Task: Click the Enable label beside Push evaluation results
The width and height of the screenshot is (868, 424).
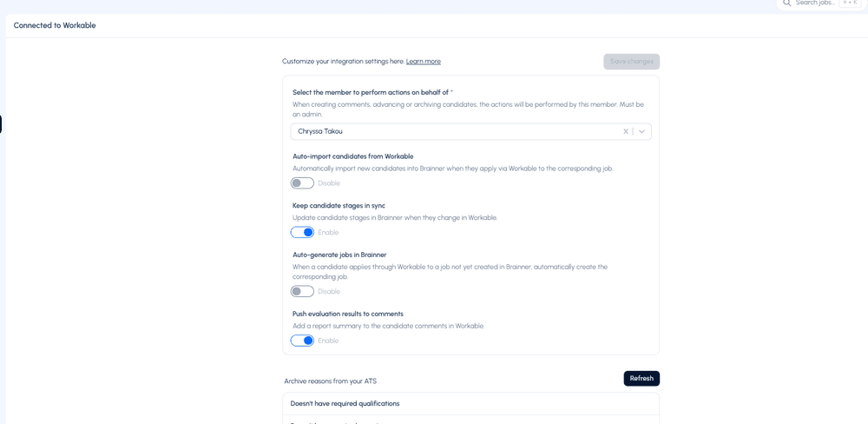Action: click(x=328, y=341)
